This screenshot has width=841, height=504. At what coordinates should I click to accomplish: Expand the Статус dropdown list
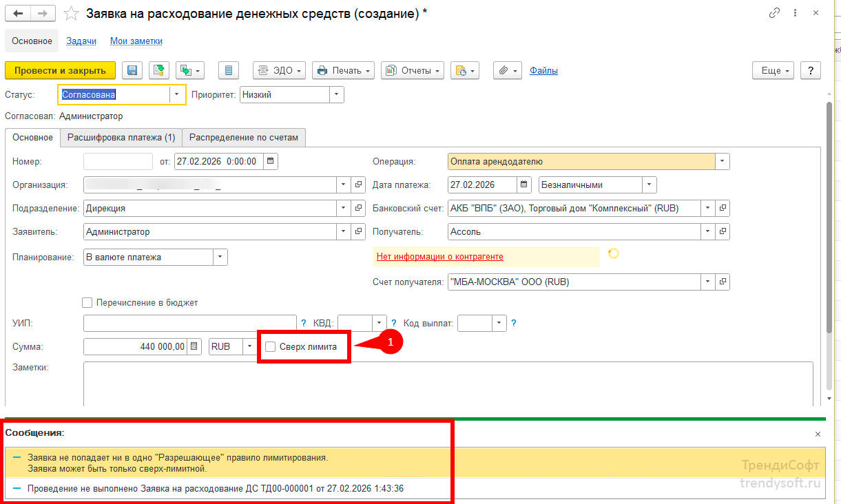click(x=177, y=95)
